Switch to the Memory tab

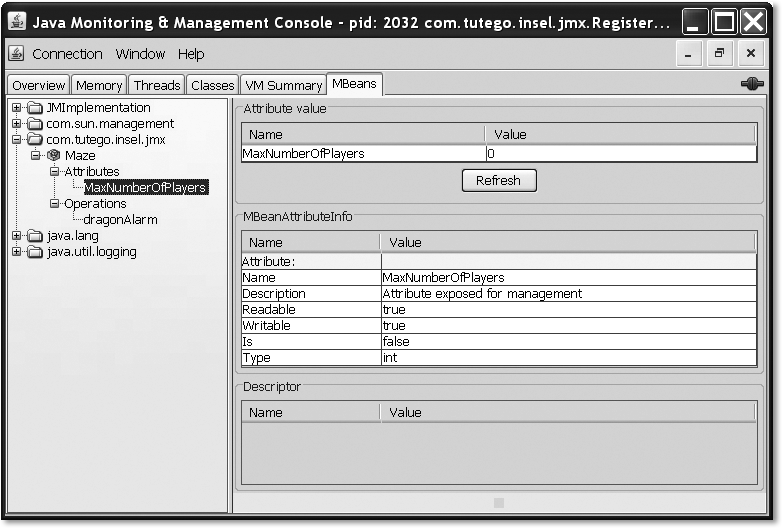click(x=99, y=85)
